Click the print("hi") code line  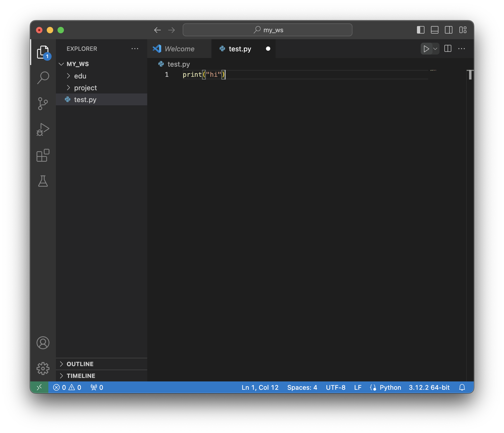point(204,74)
